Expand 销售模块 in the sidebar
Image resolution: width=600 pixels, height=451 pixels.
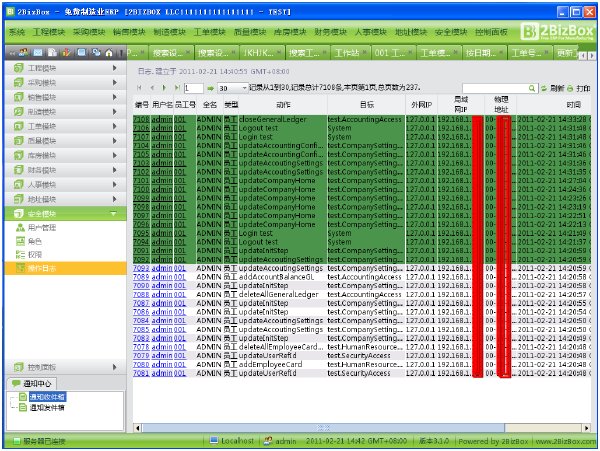(x=65, y=97)
